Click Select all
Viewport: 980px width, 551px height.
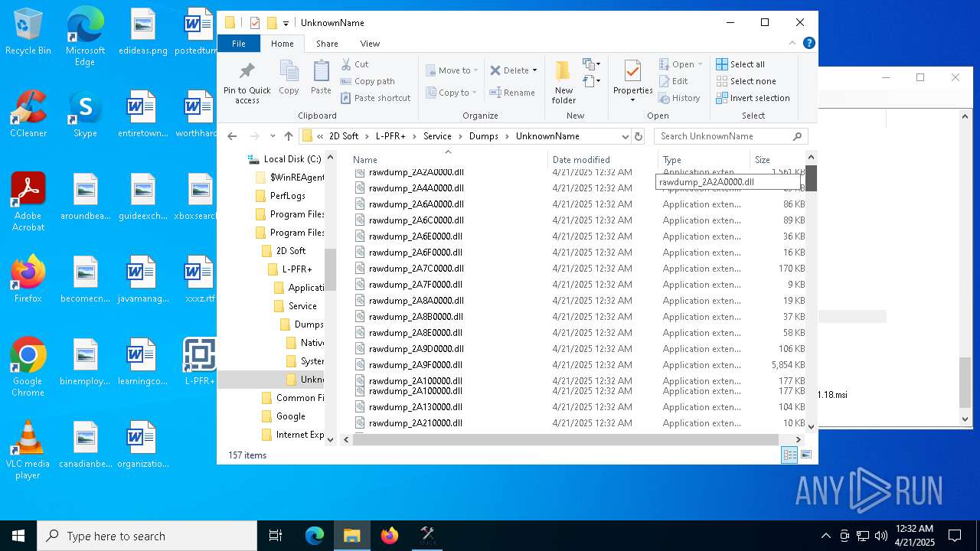point(740,64)
